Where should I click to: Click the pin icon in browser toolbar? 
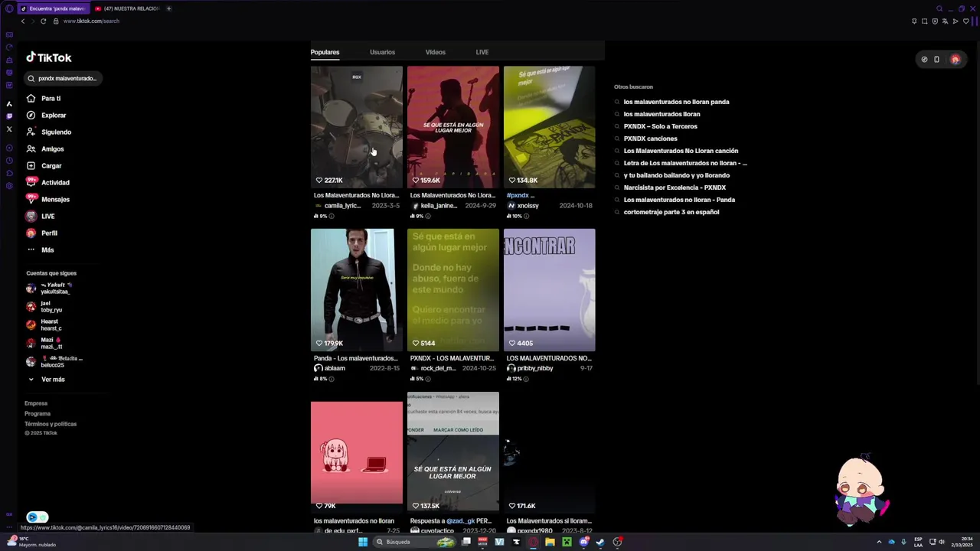(x=914, y=21)
